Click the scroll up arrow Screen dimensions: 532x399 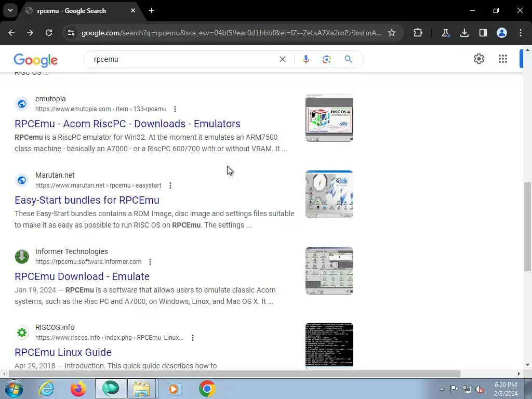(x=527, y=50)
